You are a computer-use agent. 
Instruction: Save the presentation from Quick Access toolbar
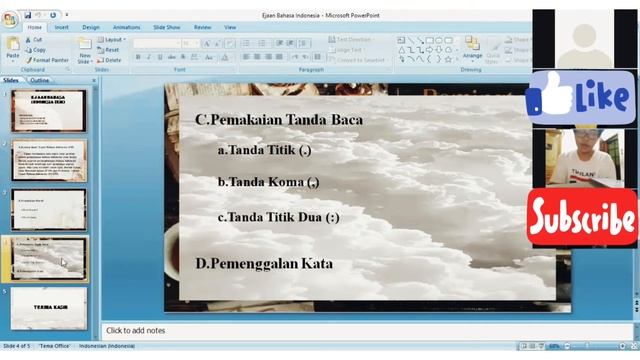coord(28,15)
